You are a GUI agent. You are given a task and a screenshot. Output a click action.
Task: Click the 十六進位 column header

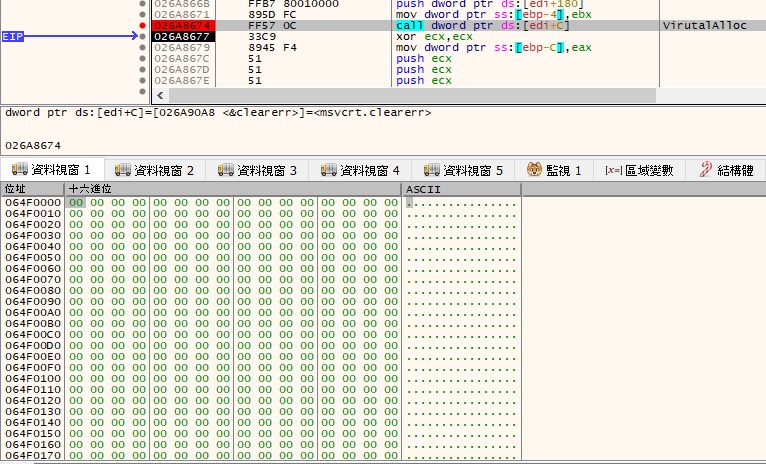(x=233, y=189)
